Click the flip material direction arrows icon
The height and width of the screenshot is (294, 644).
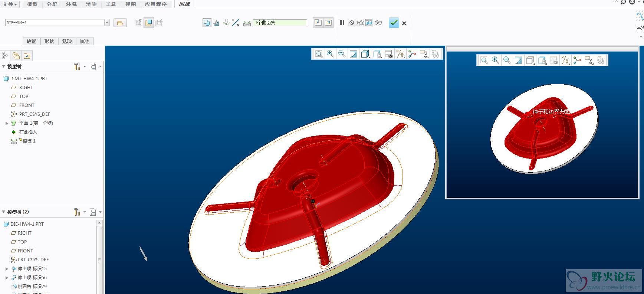[227, 23]
